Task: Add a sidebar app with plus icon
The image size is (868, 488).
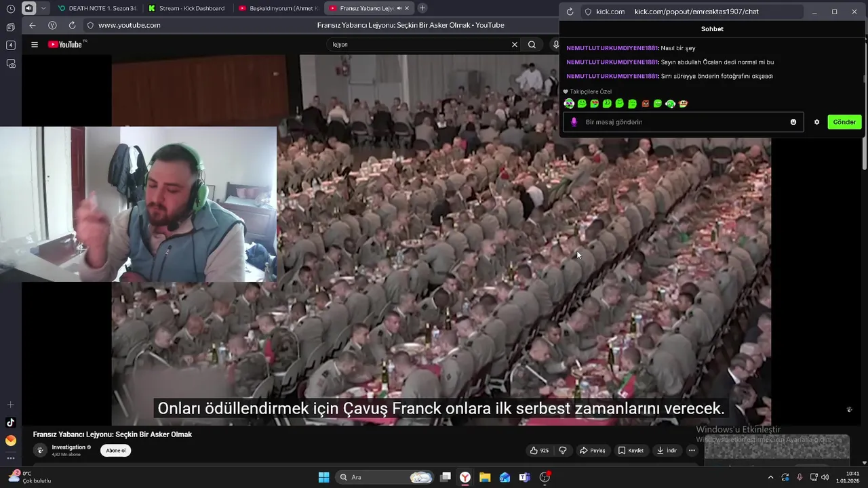Action: point(10,405)
